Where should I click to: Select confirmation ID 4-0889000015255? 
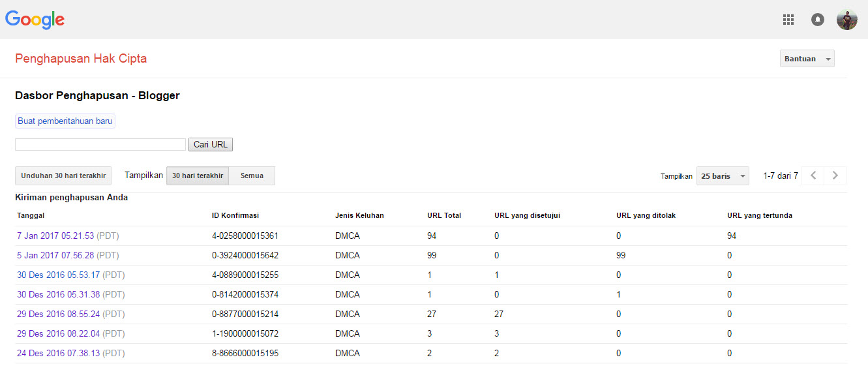[x=245, y=275]
